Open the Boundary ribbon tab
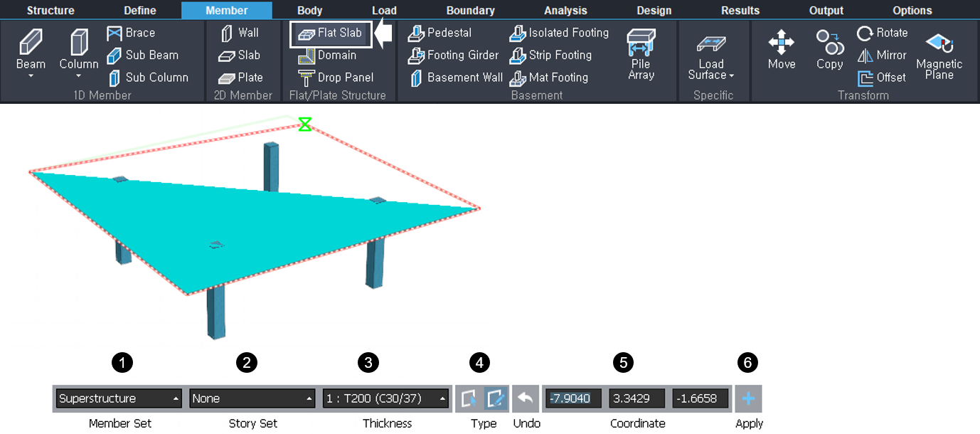Image resolution: width=980 pixels, height=434 pixels. 470,11
